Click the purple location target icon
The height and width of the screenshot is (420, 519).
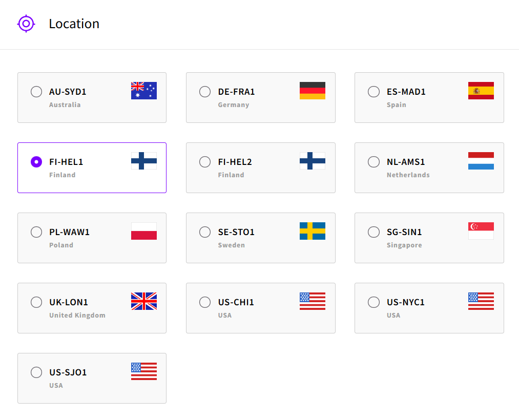tap(26, 24)
